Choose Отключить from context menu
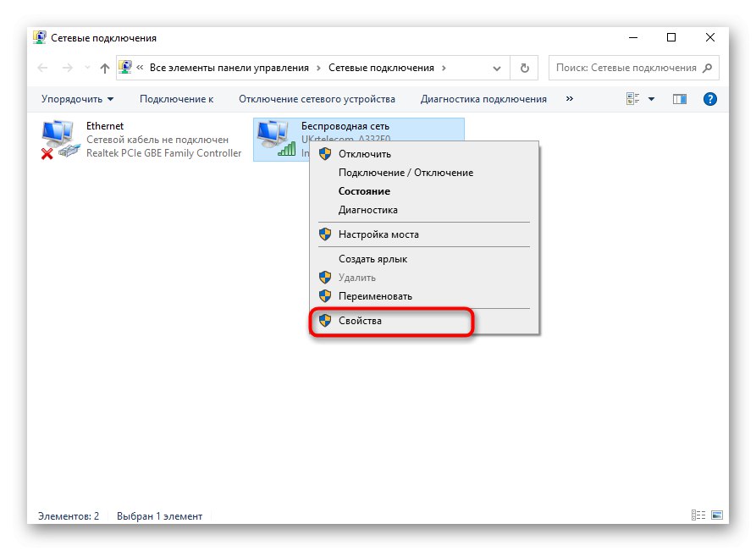This screenshot has width=756, height=551. click(424, 154)
